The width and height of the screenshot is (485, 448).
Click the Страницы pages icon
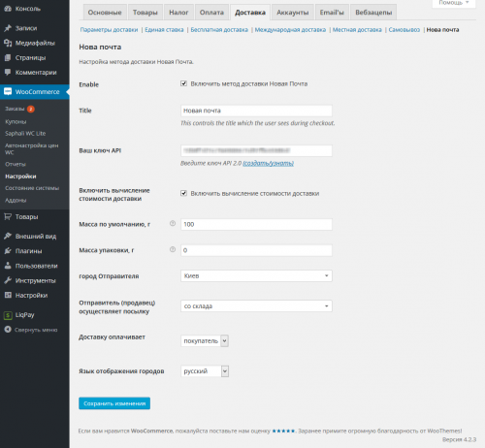click(8, 58)
